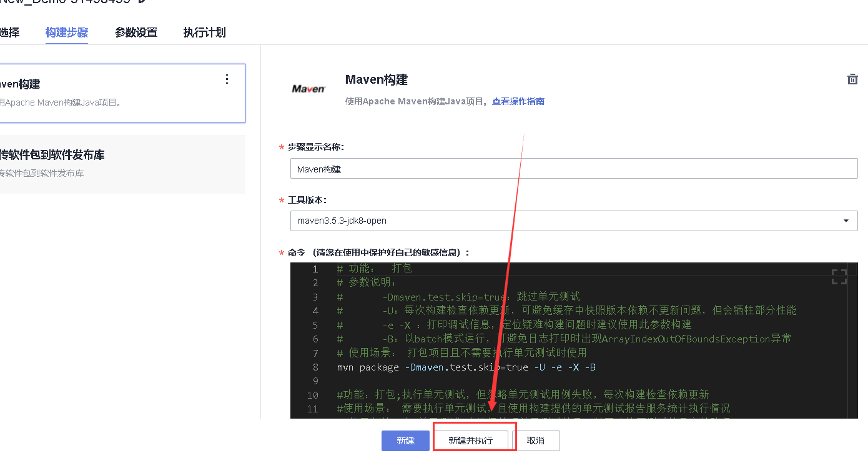Screen dimensions: 868x453
Task: Open the 工具版本 dropdown
Action: 574,221
